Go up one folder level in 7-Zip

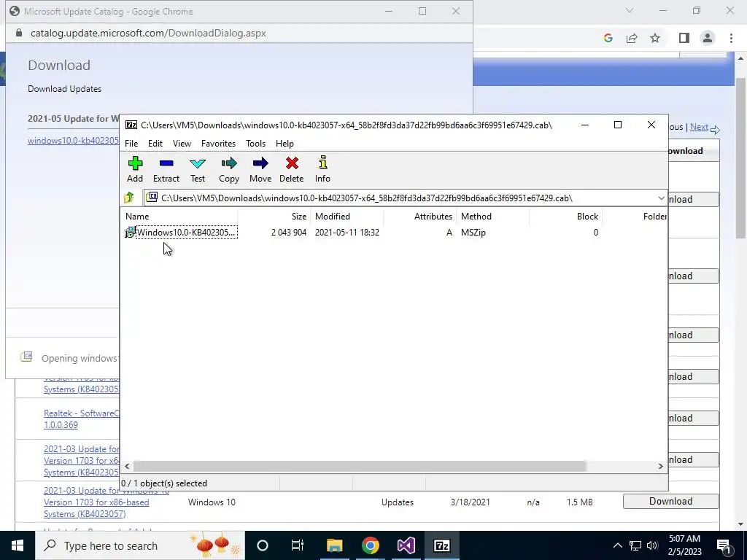[x=129, y=198]
